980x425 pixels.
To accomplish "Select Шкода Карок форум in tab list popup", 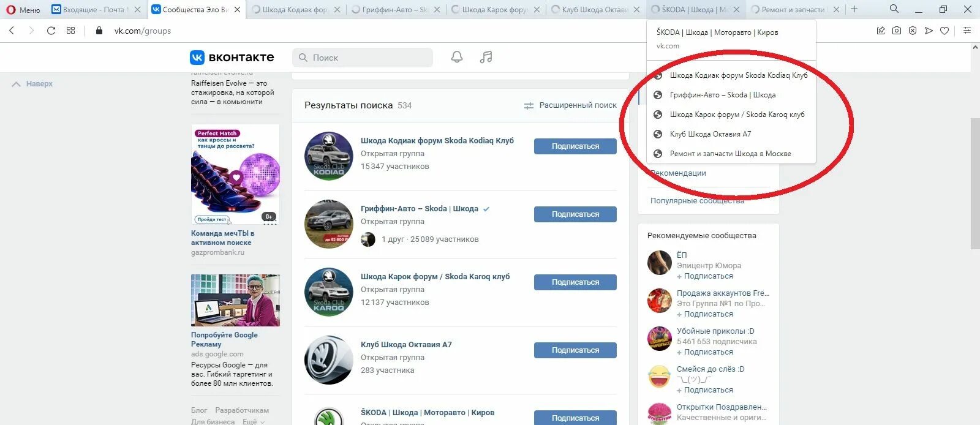I will (731, 115).
